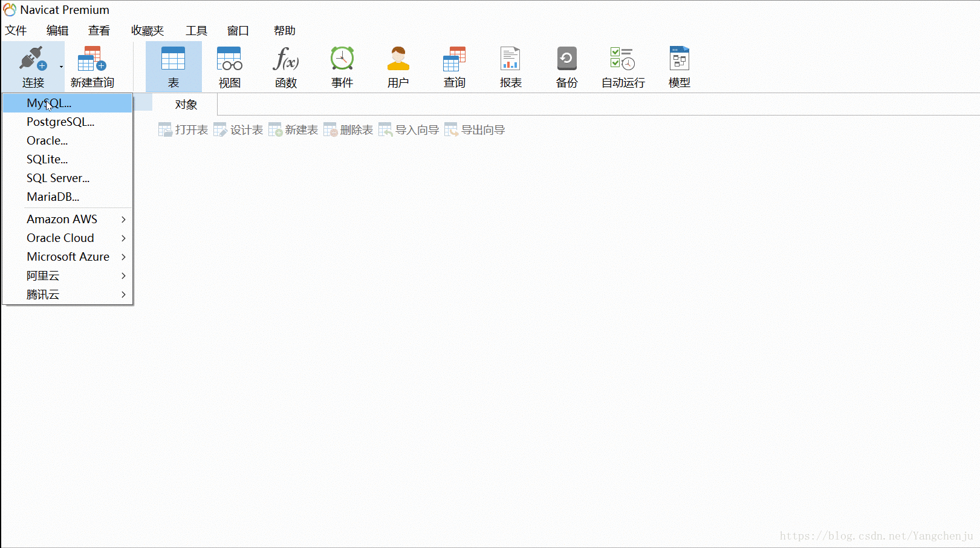
Task: Open the 备份 (Backup) tool
Action: click(566, 65)
